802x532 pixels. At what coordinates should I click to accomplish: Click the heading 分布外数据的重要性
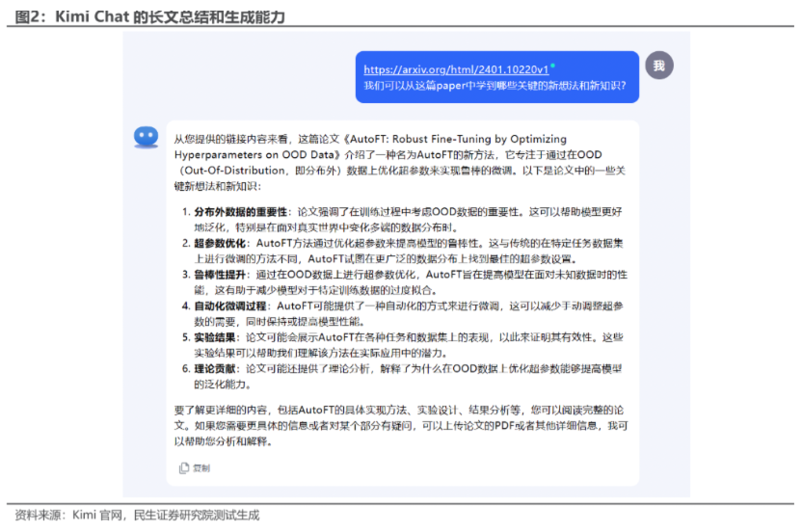coord(240,212)
